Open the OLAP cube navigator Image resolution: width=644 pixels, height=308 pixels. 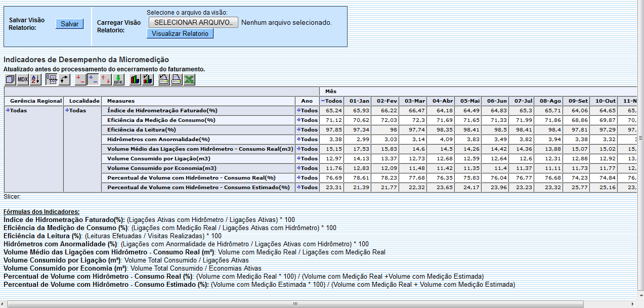(x=10, y=79)
